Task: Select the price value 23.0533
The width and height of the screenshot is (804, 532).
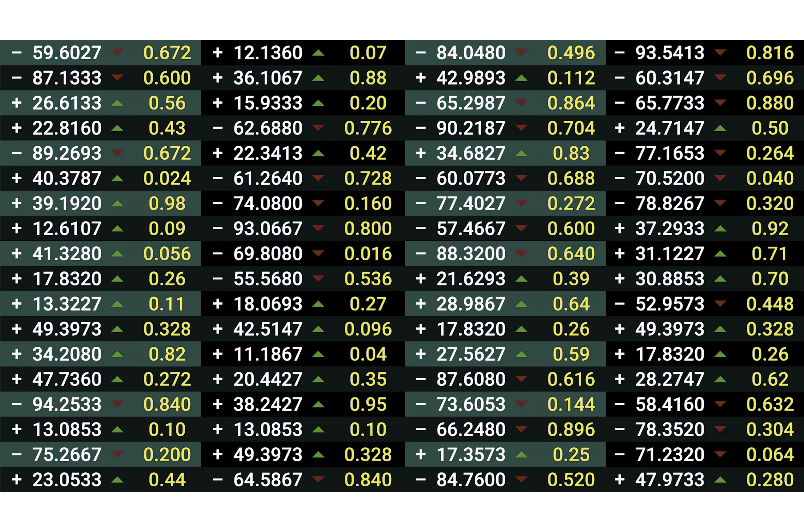Action: point(67,479)
